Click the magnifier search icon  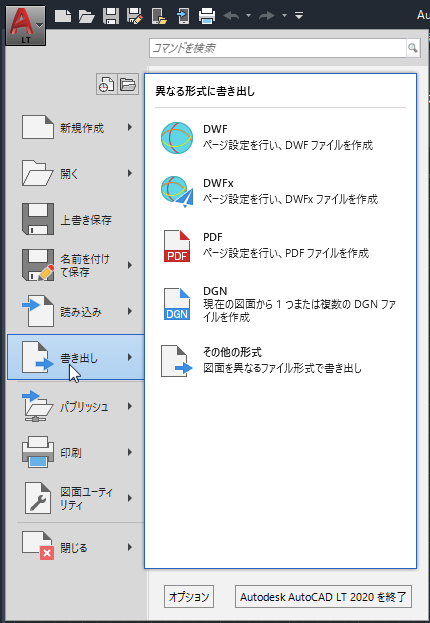point(413,48)
